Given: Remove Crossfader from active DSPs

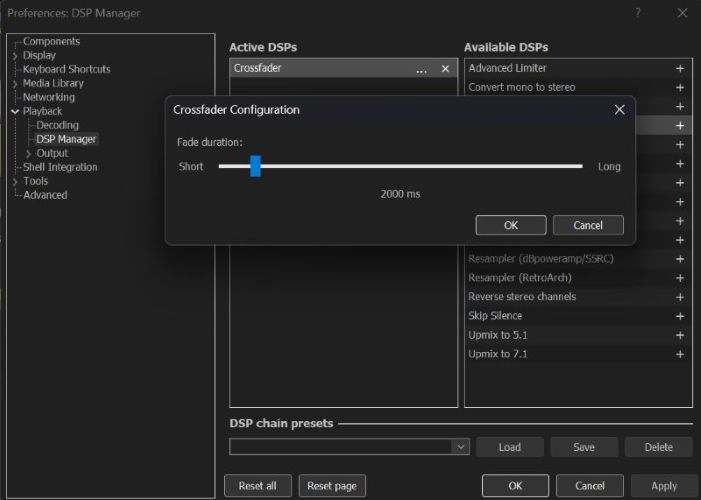Looking at the screenshot, I should click(x=446, y=69).
